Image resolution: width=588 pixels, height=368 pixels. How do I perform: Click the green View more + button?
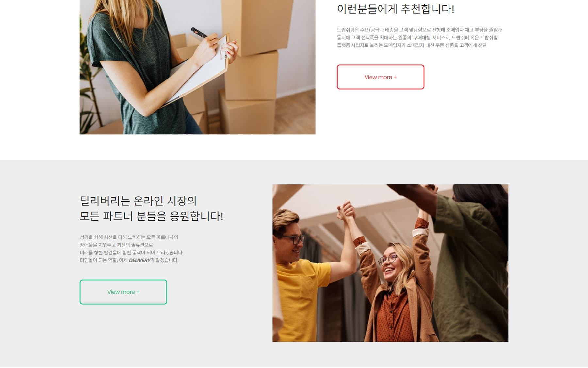pos(123,292)
